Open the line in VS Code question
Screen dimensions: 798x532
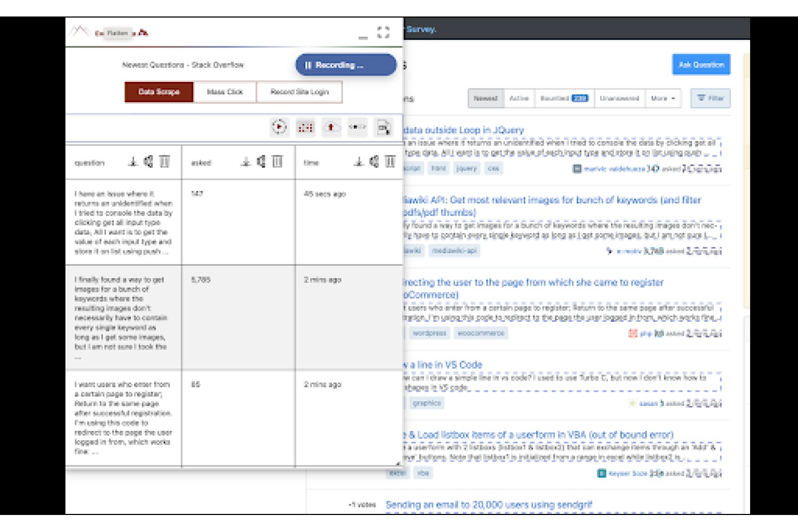click(443, 365)
